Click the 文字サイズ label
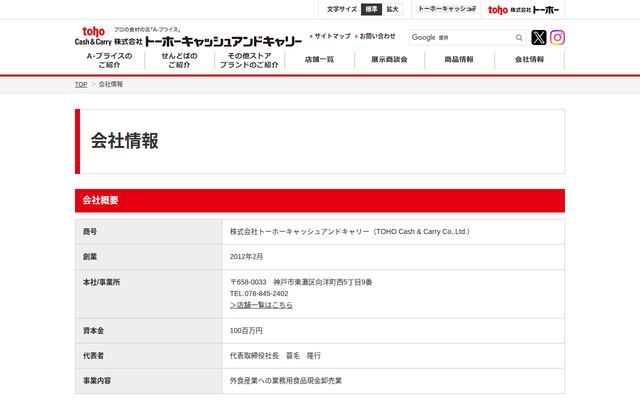The width and height of the screenshot is (640, 400). pyautogui.click(x=342, y=9)
